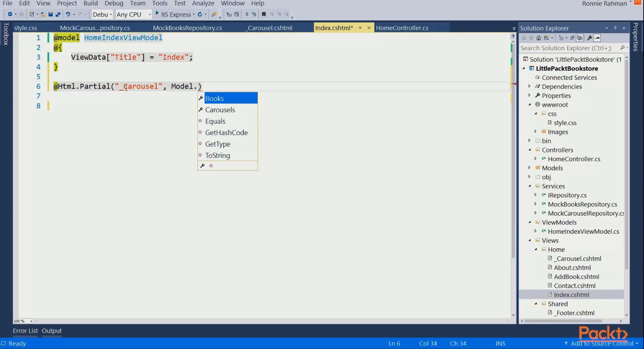Screen dimensions: 644x349
Task: Click the Open File toolbar icon
Action: coord(43,14)
